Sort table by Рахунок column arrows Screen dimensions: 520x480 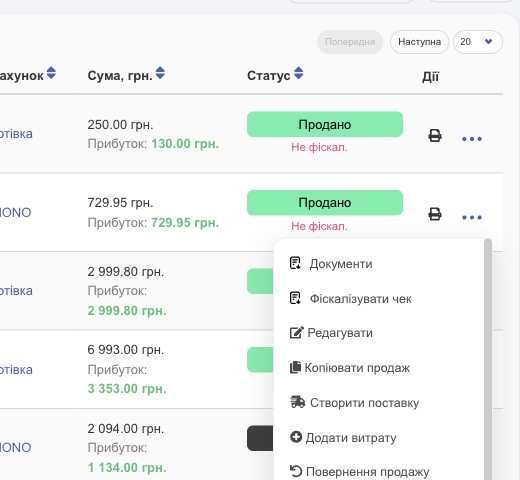51,73
